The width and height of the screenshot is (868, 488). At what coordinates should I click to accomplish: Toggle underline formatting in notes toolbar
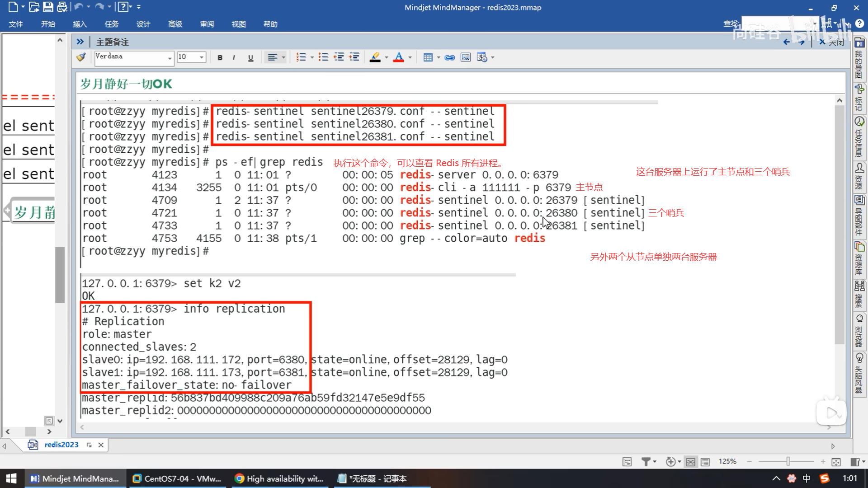point(250,57)
